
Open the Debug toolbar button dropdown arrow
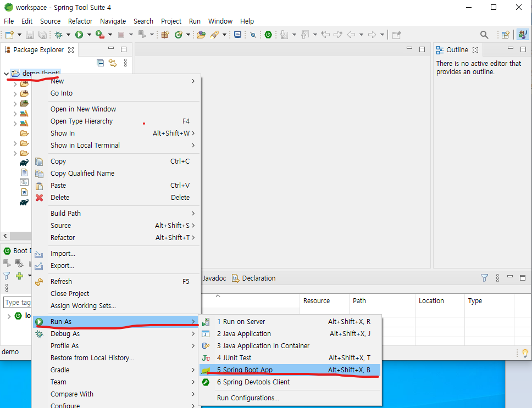[x=68, y=35]
